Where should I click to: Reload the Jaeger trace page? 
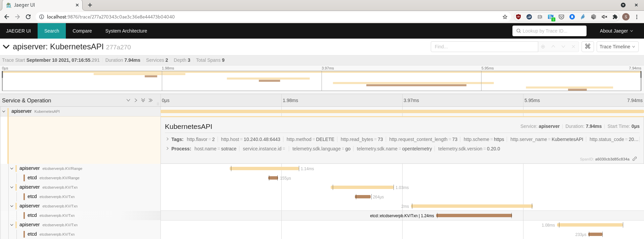point(28,17)
